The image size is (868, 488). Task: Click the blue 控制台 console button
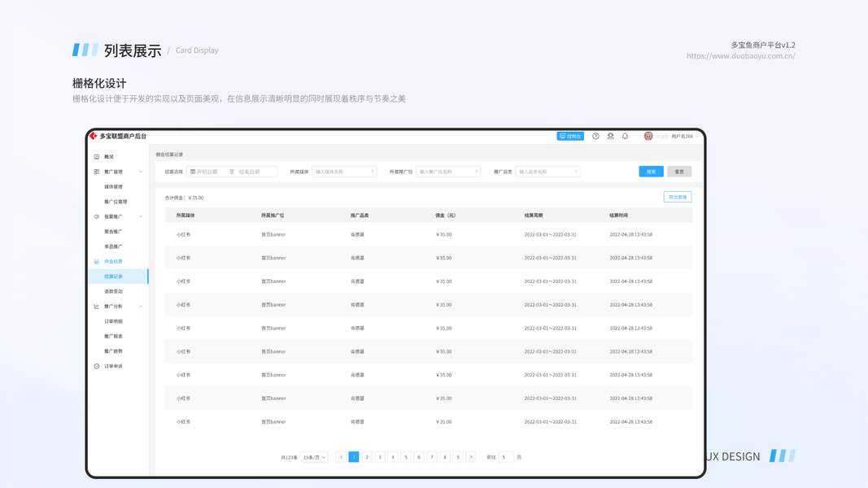570,136
